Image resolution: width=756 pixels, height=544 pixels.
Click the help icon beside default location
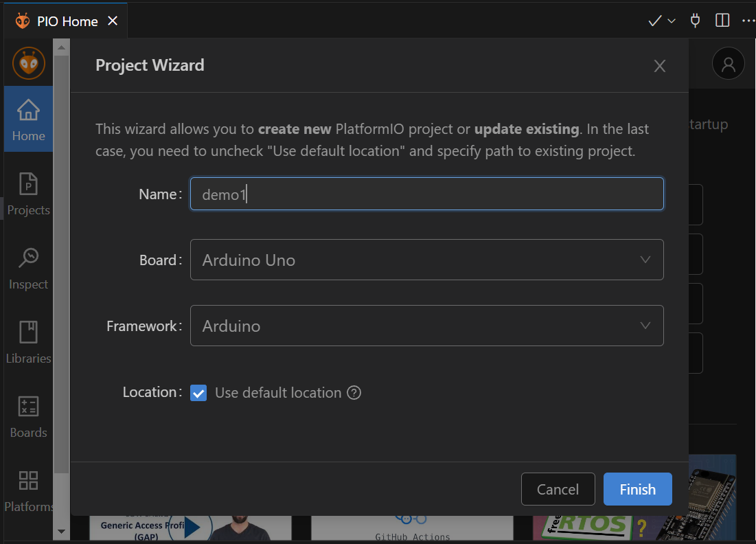click(x=354, y=393)
